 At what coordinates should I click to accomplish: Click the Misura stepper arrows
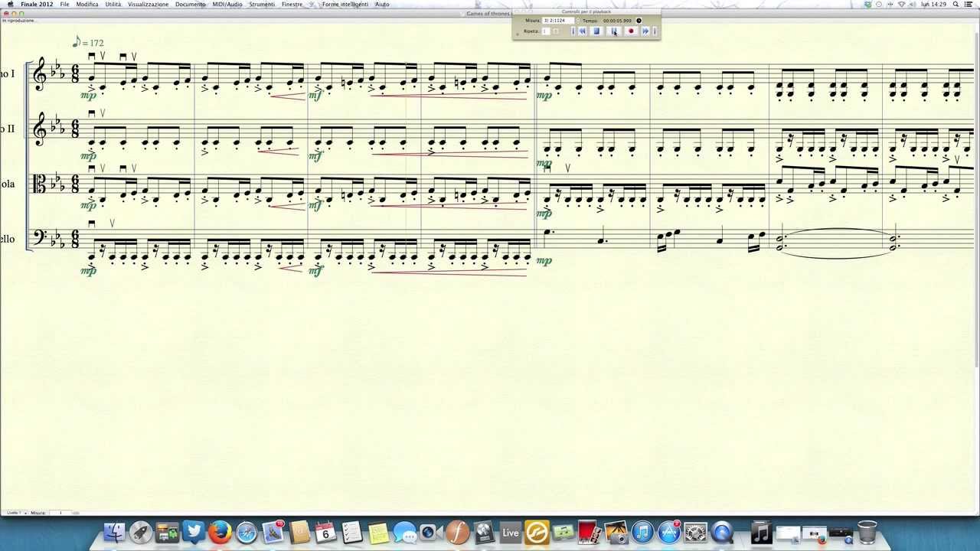point(578,21)
